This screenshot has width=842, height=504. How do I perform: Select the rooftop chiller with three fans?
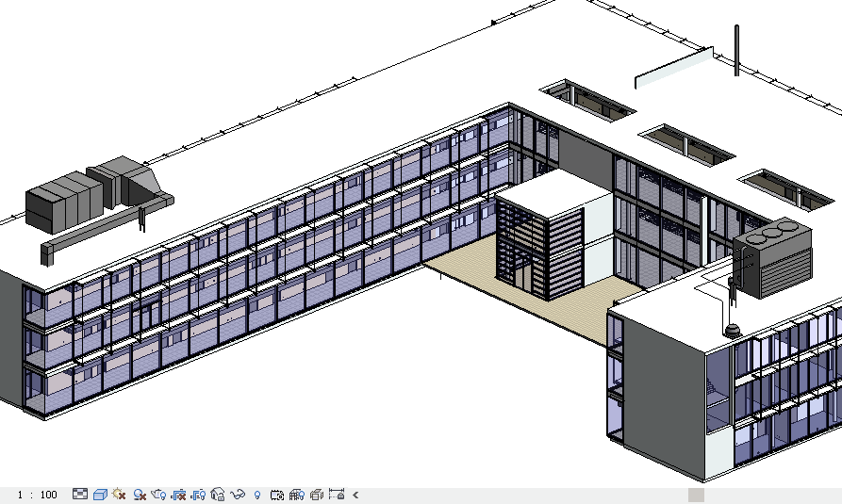pyautogui.click(x=772, y=257)
